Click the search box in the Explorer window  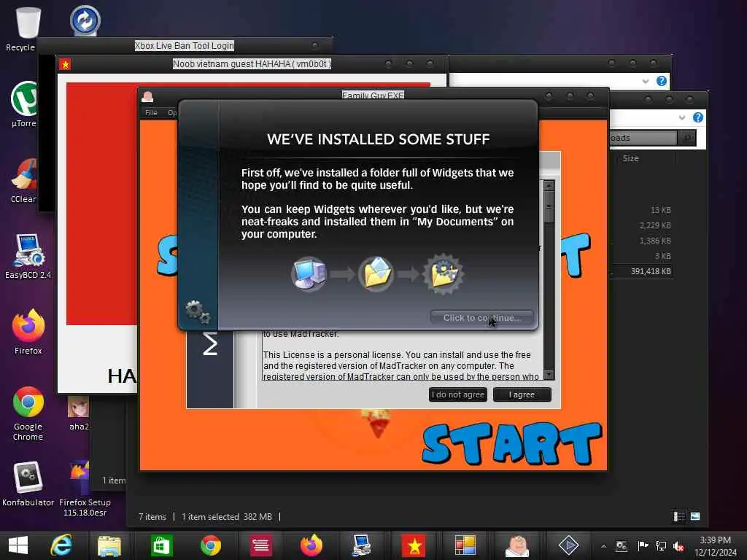pyautogui.click(x=642, y=138)
